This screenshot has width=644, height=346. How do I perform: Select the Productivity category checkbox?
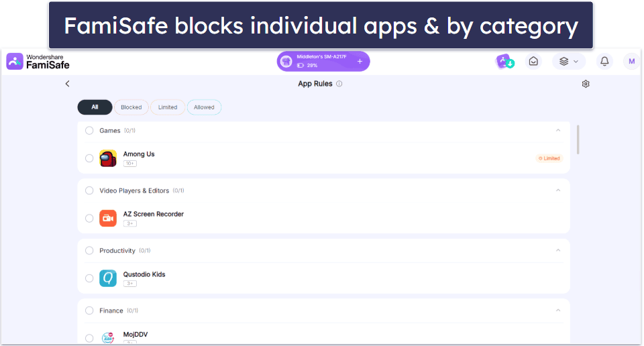[x=89, y=250]
